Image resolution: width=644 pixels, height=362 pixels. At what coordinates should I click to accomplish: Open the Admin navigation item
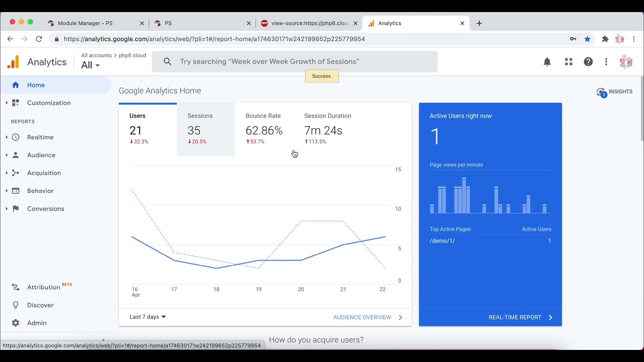tap(55, 323)
